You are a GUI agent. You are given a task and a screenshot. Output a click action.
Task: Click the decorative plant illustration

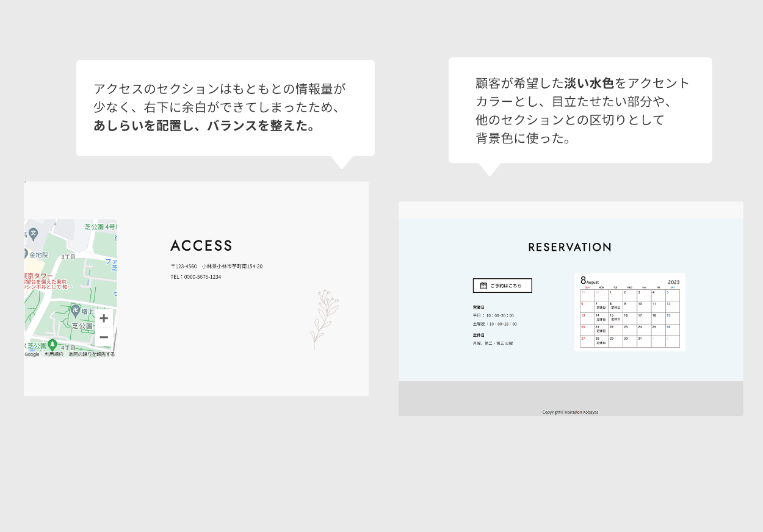[x=324, y=319]
